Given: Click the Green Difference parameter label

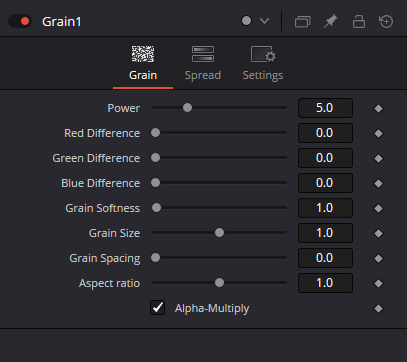Looking at the screenshot, I should click(96, 158).
